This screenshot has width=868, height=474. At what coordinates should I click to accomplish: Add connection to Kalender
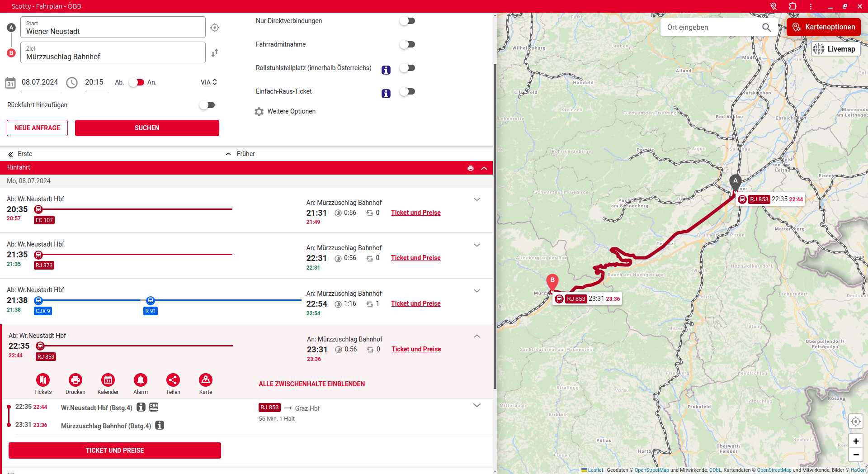pyautogui.click(x=108, y=380)
